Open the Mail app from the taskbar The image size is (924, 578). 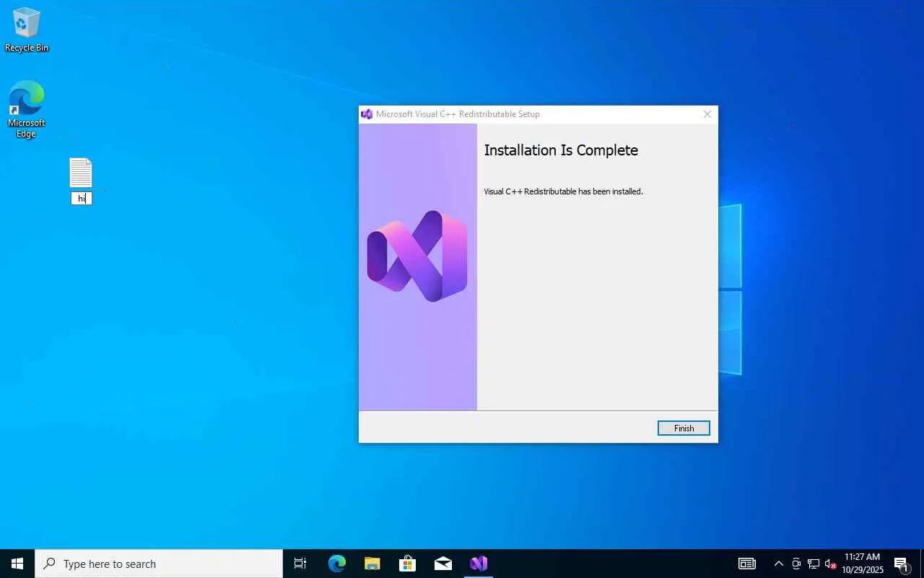(x=443, y=564)
